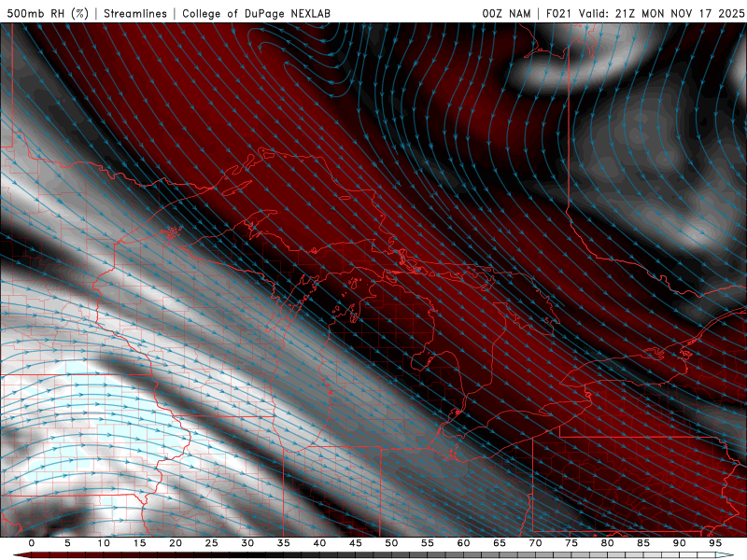Screen dimensions: 747x560
Task: Click the "85" color scale label
Action: (x=643, y=543)
